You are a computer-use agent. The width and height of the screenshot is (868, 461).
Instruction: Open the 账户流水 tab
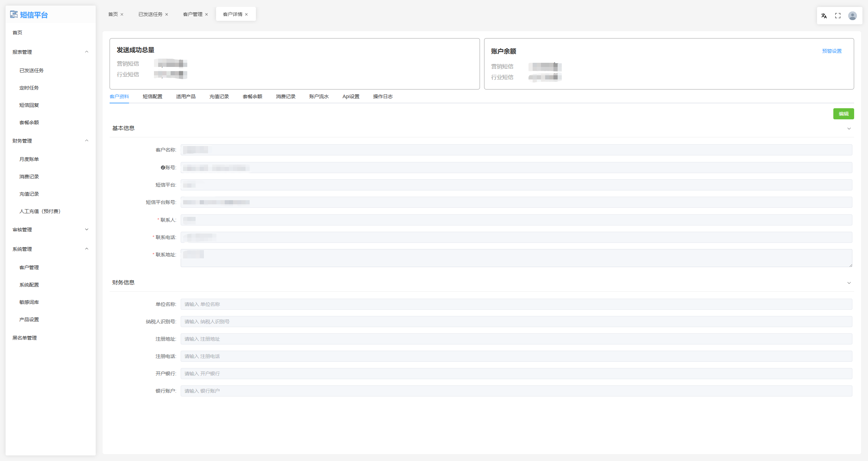coord(319,96)
